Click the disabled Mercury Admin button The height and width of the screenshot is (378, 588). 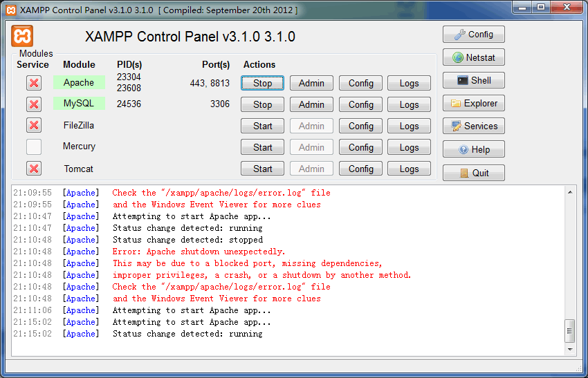coord(311,147)
